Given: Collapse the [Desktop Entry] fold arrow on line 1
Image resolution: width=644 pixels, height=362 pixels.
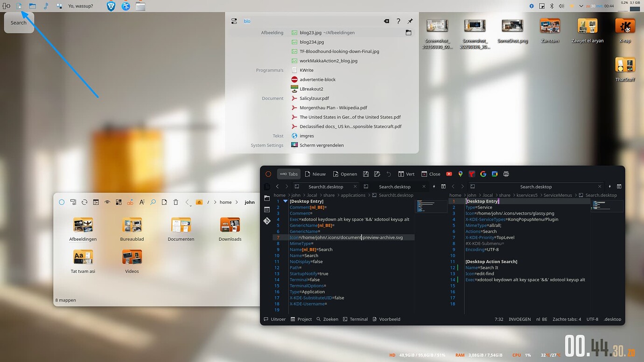Looking at the screenshot, I should [x=286, y=202].
